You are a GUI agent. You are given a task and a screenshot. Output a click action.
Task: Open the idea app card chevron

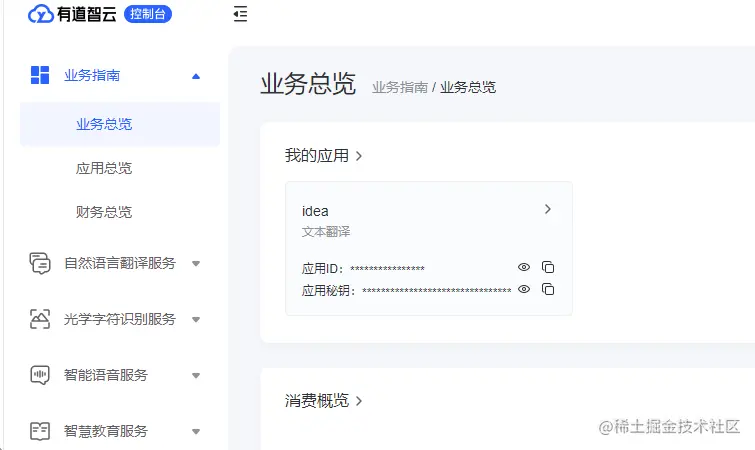(547, 209)
